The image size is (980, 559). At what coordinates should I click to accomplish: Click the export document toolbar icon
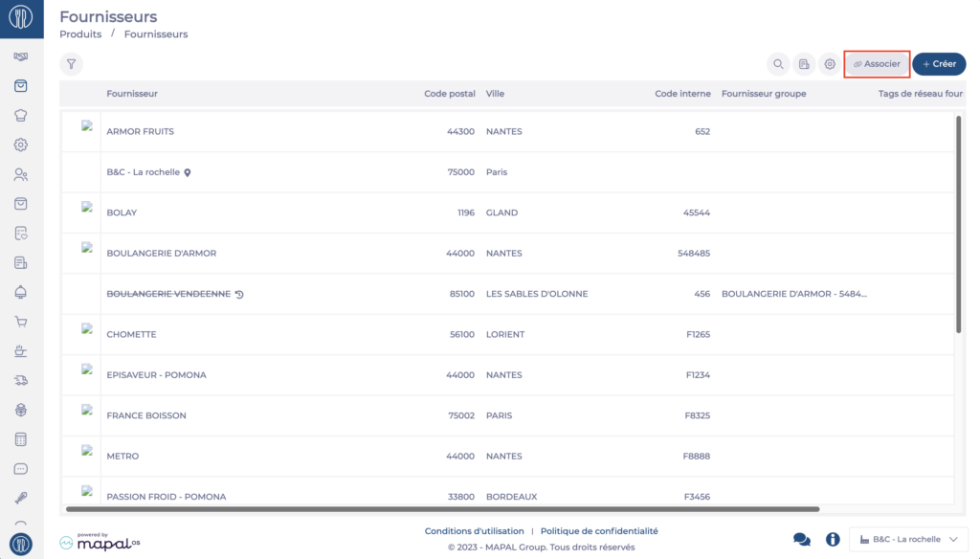point(804,64)
